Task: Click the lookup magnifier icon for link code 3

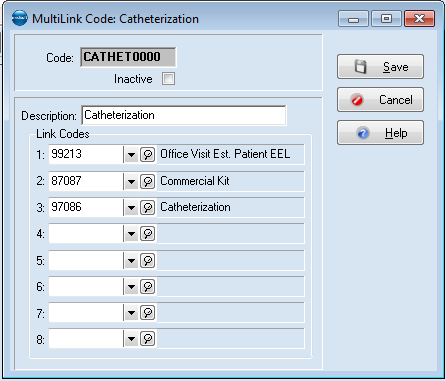Action: (148, 208)
